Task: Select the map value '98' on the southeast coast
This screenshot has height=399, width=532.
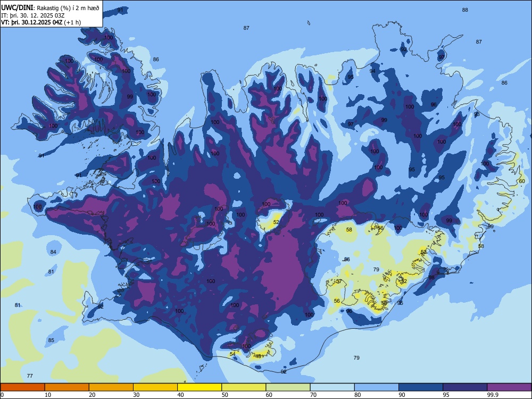Action: click(x=431, y=278)
